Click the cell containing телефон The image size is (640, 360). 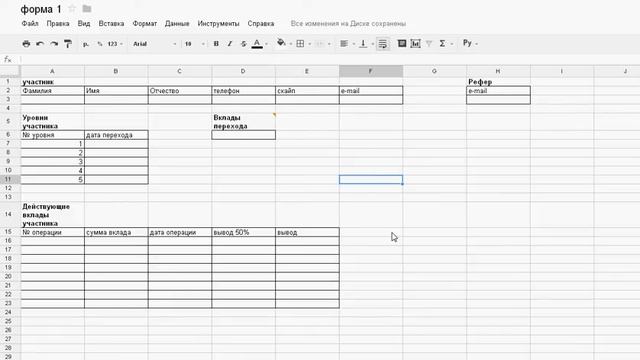point(243,91)
